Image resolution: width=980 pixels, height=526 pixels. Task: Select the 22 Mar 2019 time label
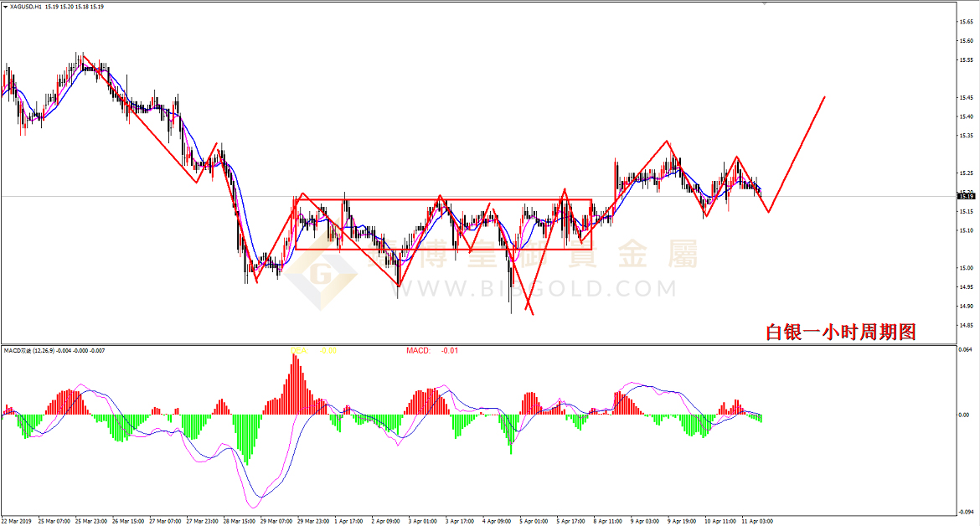(16, 521)
